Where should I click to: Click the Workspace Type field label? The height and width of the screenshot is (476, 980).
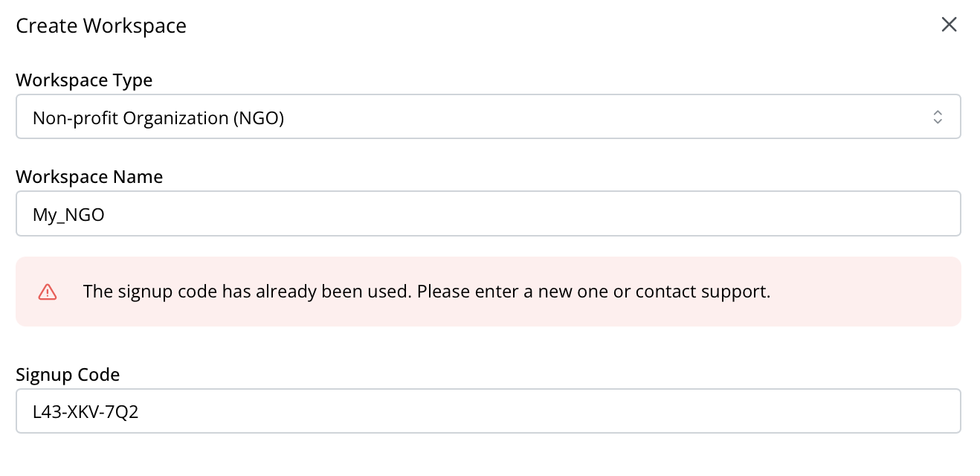[84, 80]
